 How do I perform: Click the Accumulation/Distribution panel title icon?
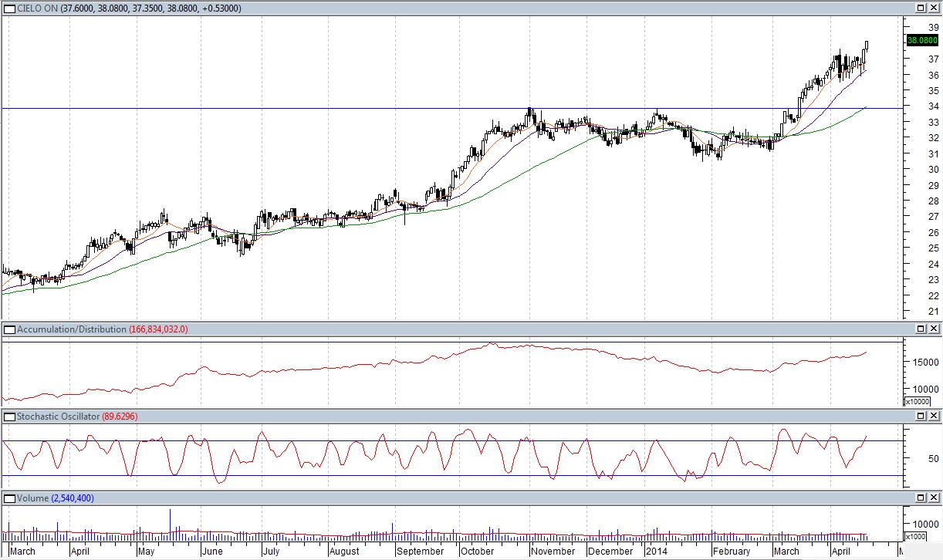(x=9, y=329)
